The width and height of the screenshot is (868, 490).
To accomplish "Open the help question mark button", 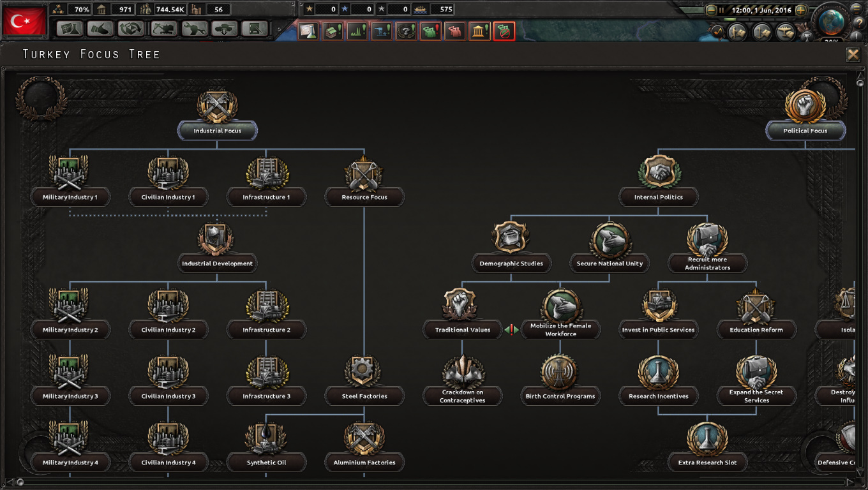I will point(858,24).
